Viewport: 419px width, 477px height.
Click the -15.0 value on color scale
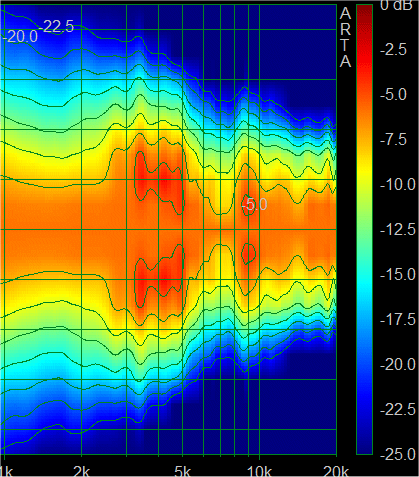(398, 275)
